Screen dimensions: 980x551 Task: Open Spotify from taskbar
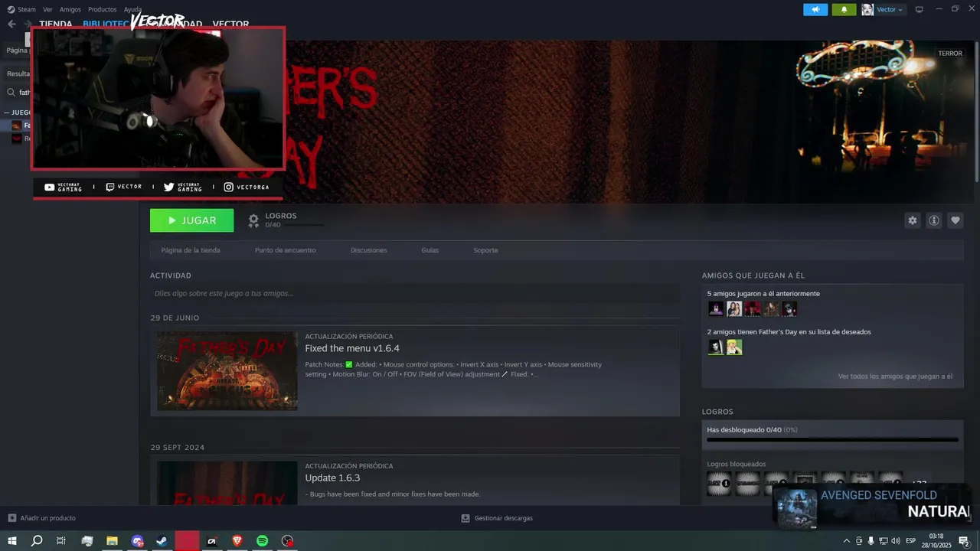(262, 541)
